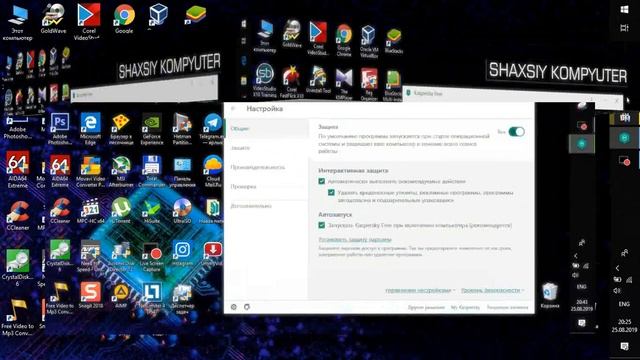This screenshot has height=360, width=640.
Task: Turn off the Защита protection switch
Action: point(516,132)
